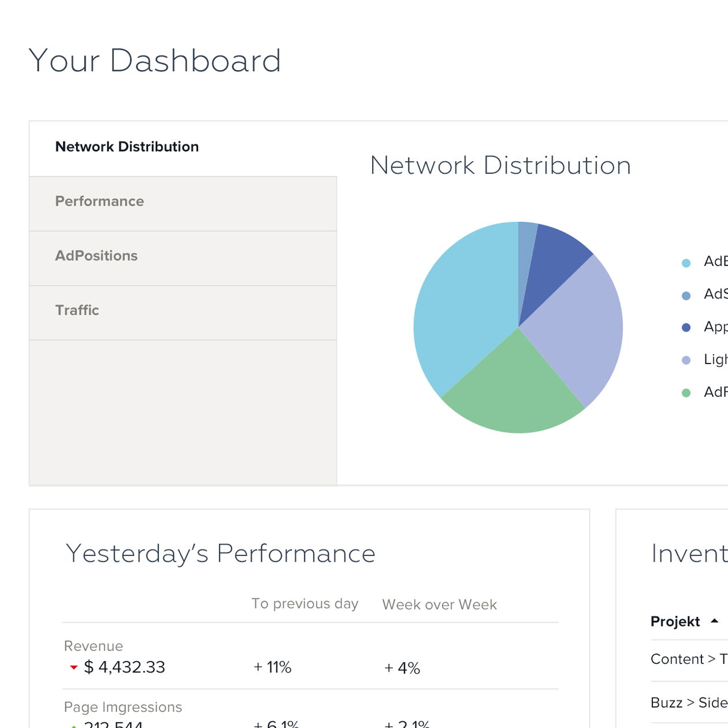Click the light blue legend dot
The height and width of the screenshot is (728, 728).
point(686,263)
